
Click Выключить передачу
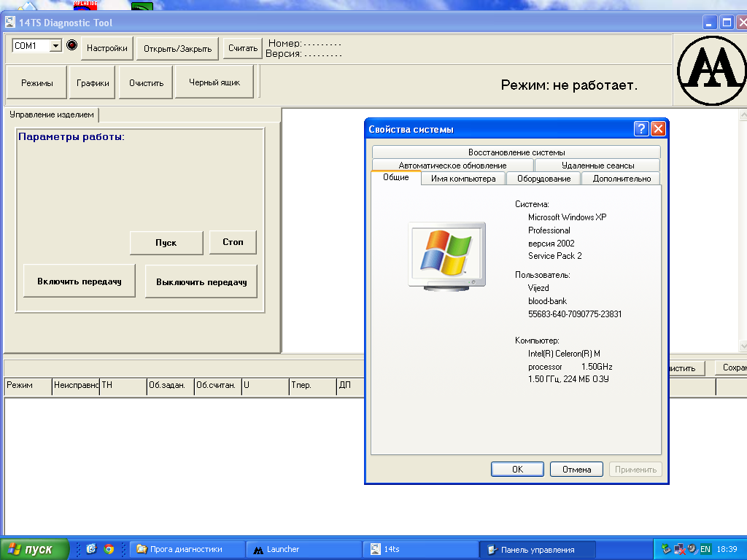tap(201, 281)
